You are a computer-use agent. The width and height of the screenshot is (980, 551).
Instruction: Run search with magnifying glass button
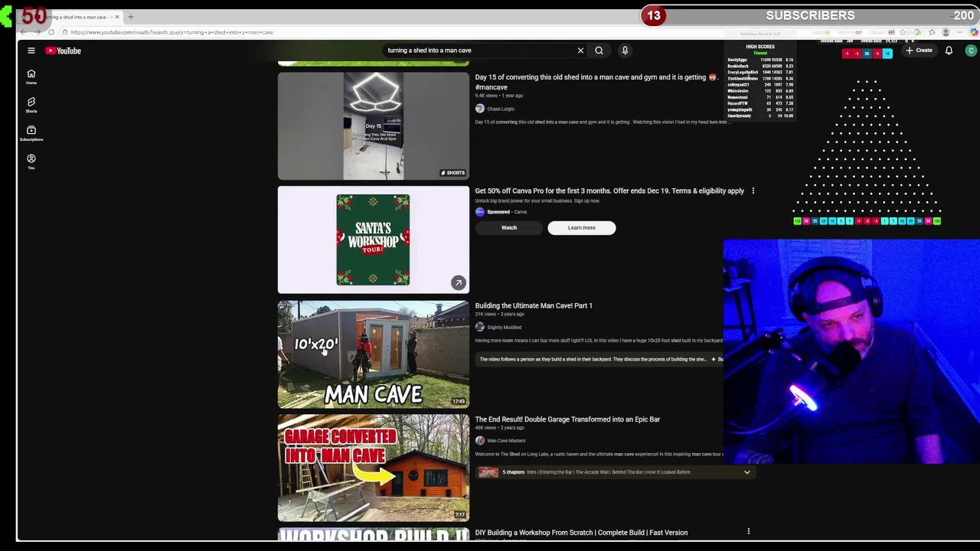599,51
